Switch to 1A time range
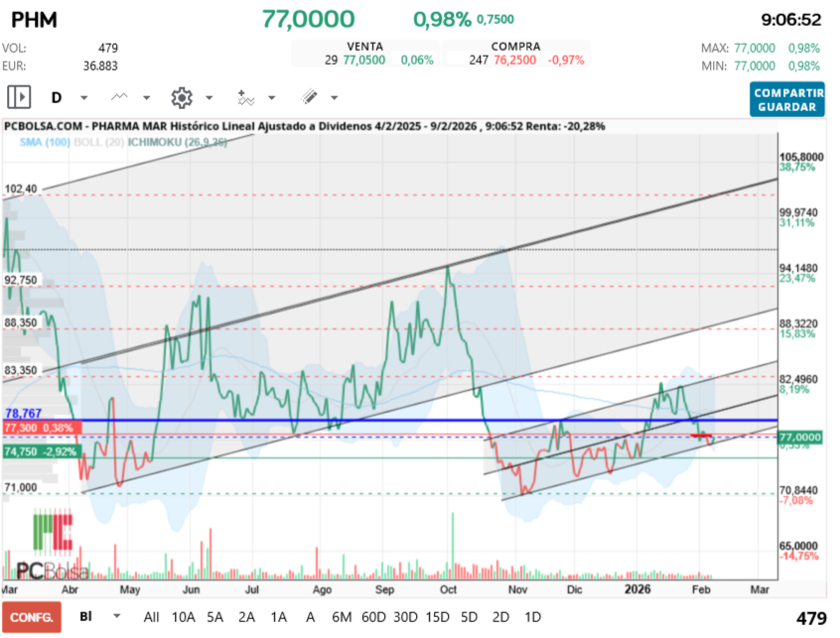Screen dimensions: 840x638 point(279,617)
